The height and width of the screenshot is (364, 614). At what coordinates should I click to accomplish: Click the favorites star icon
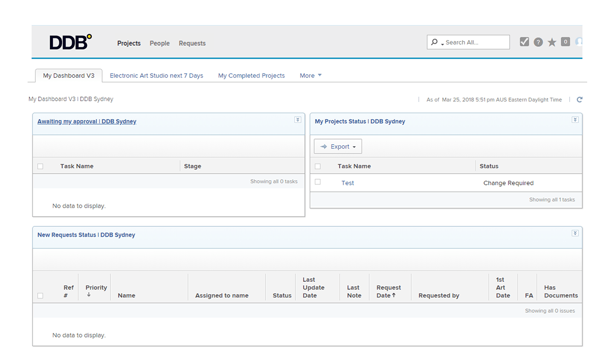[x=552, y=42]
